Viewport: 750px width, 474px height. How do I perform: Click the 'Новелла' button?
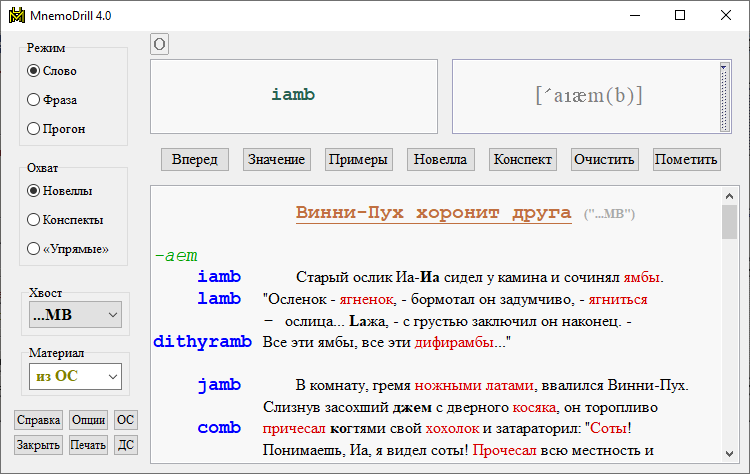tap(440, 160)
